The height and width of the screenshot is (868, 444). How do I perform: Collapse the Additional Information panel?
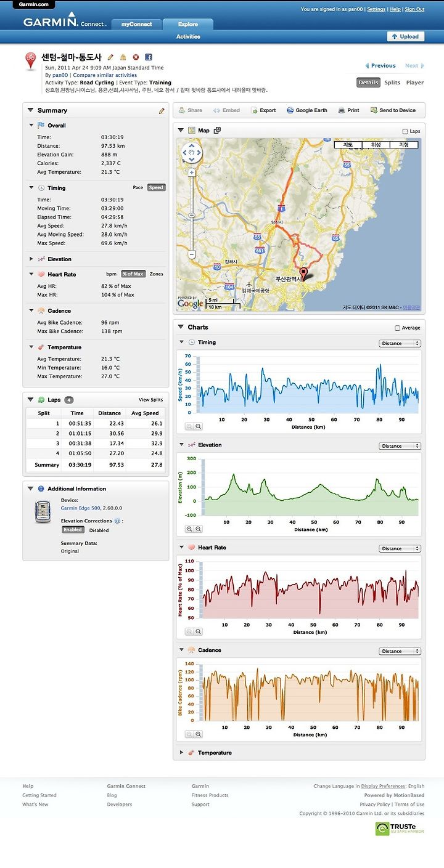click(30, 489)
